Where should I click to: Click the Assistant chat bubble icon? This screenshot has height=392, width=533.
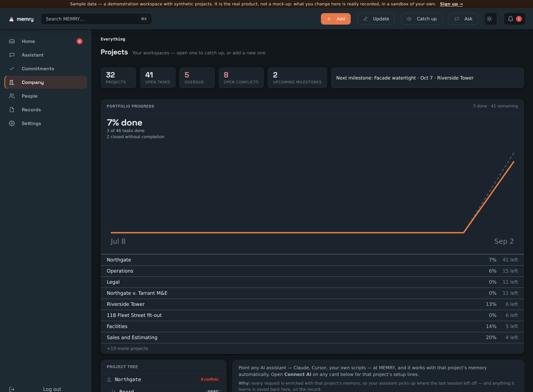click(12, 55)
